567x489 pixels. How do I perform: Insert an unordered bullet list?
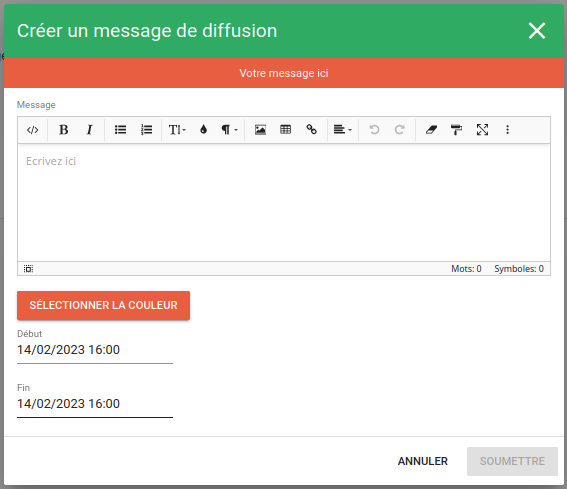coord(120,130)
